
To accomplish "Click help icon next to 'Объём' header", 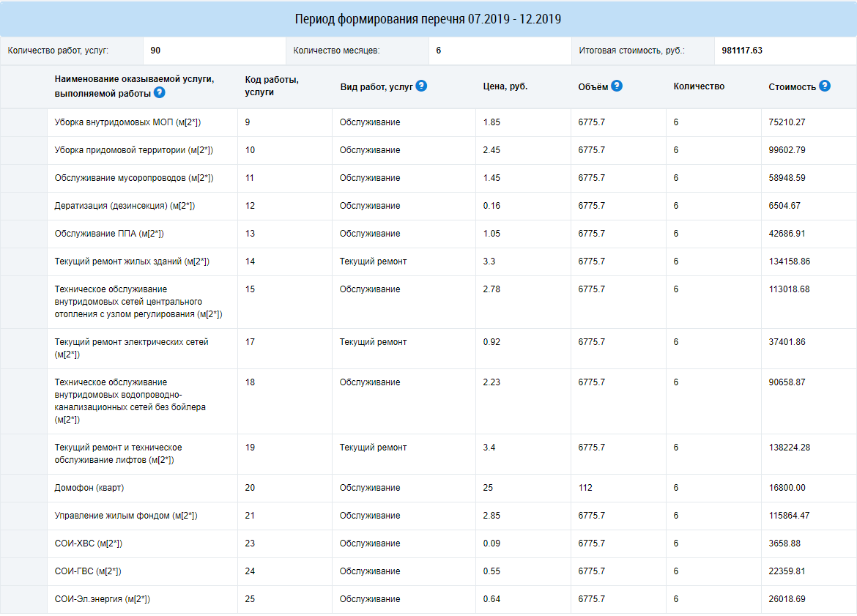I will coord(617,86).
